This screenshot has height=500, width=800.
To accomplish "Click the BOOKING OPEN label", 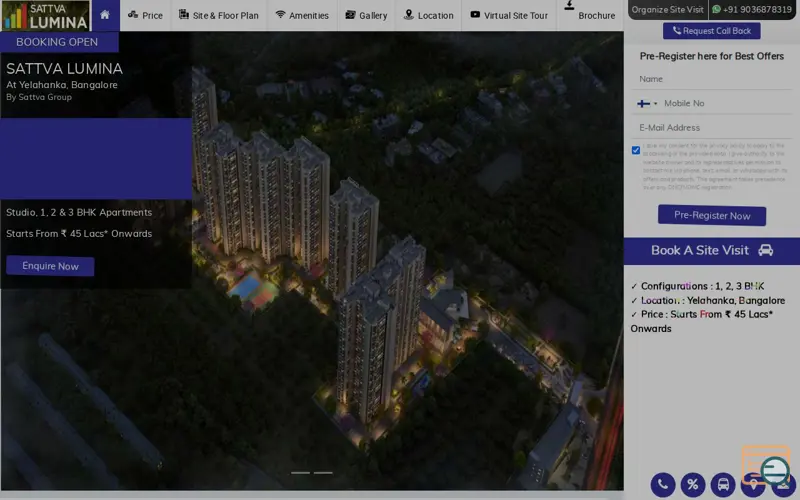I will click(x=57, y=42).
